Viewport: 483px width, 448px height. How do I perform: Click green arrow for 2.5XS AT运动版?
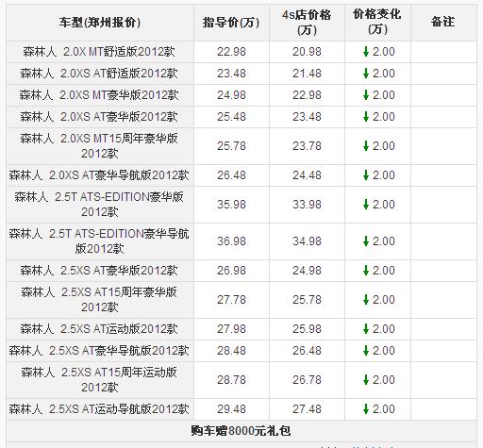click(366, 328)
